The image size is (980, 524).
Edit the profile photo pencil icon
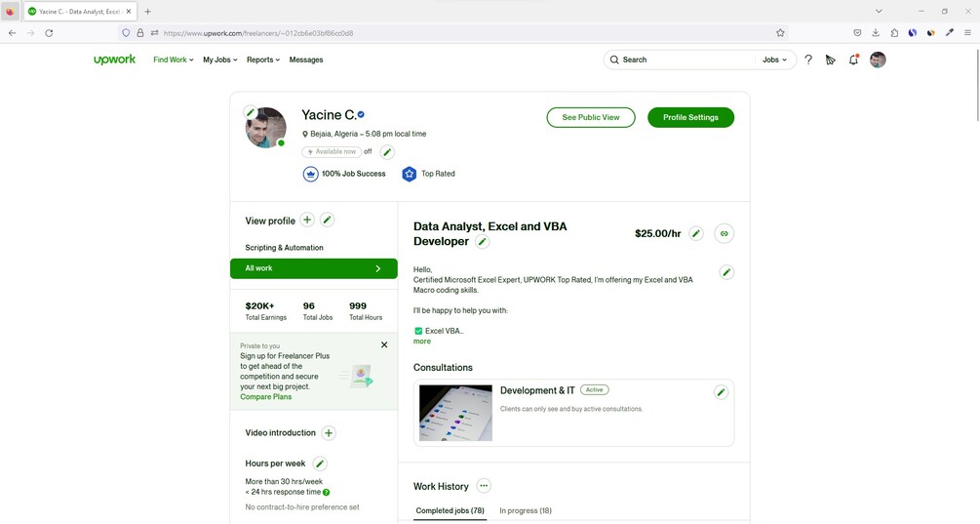[251, 112]
